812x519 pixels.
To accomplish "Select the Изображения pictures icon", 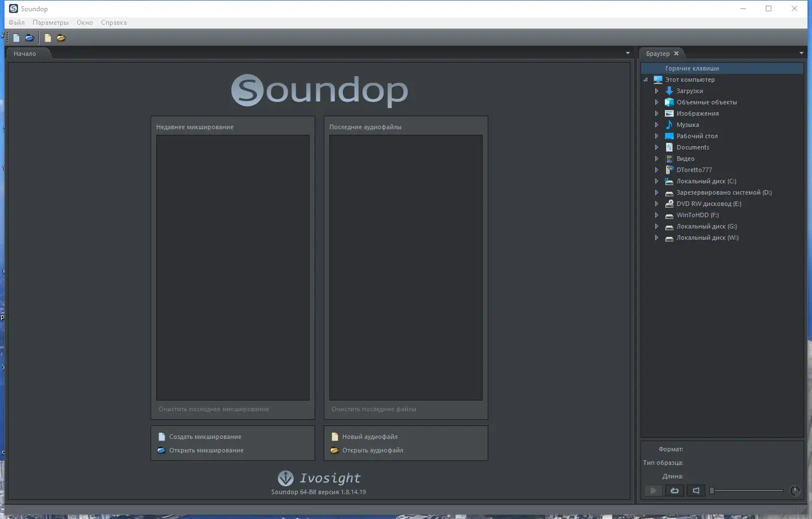I will 669,113.
